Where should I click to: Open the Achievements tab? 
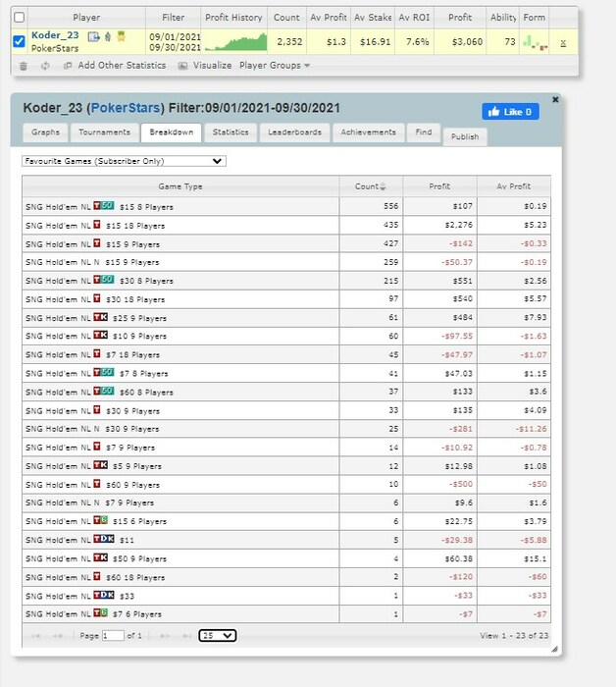click(368, 132)
